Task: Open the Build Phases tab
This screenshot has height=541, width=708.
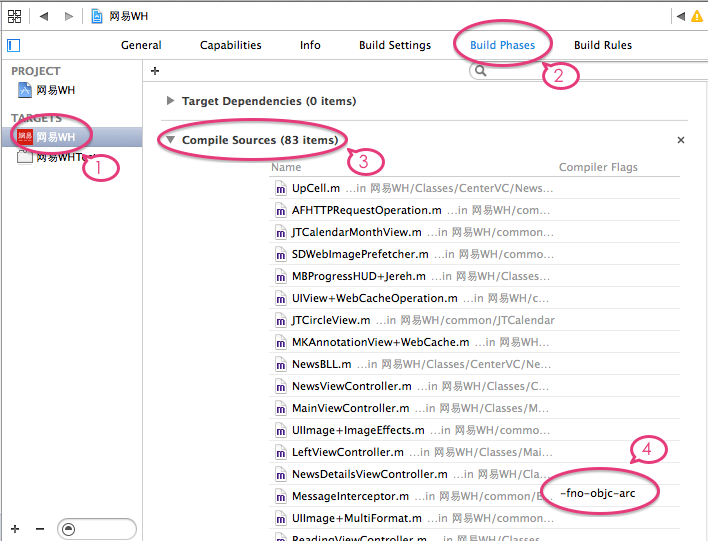Action: 502,45
